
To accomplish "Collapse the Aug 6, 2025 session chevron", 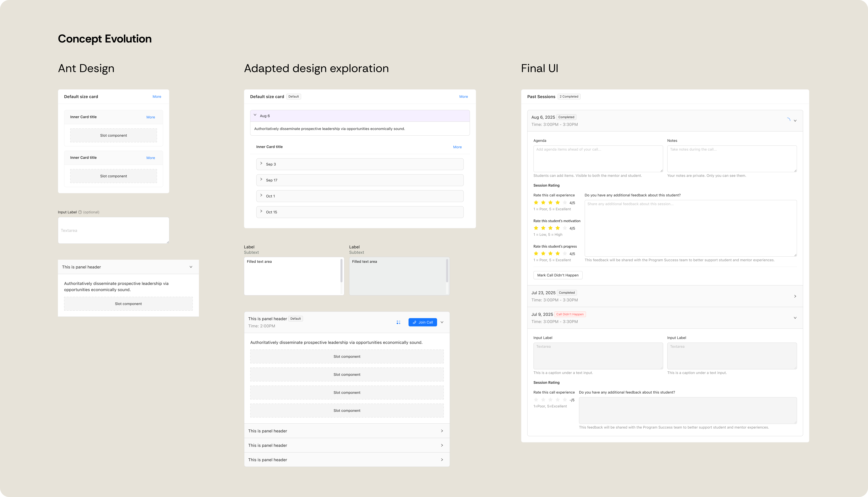I will click(795, 120).
